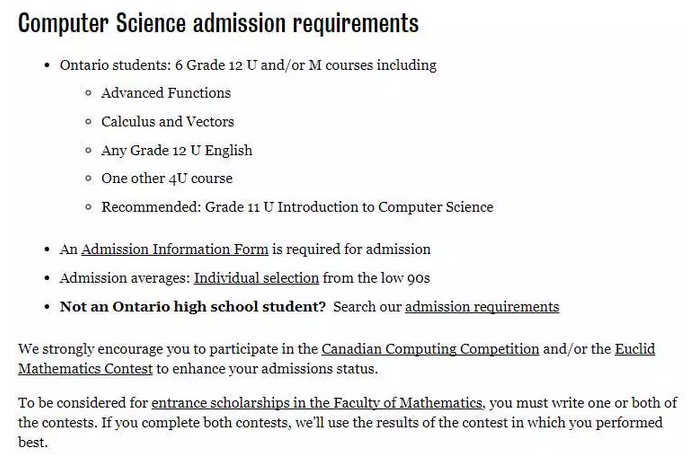Click the Advanced Functions list item
686x456 pixels.
[x=166, y=93]
